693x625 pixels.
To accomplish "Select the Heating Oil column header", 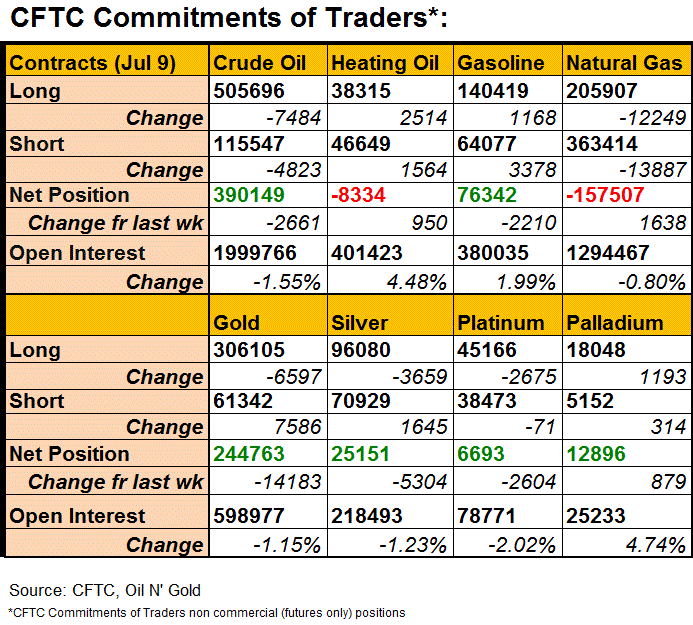I will pyautogui.click(x=385, y=63).
